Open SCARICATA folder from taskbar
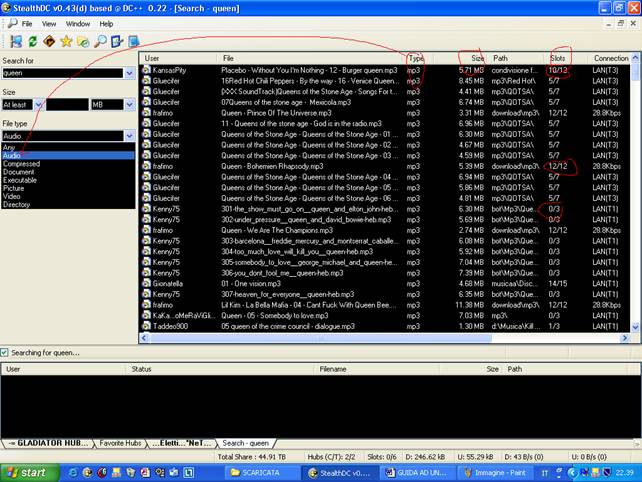The height and width of the screenshot is (482, 642). click(262, 473)
